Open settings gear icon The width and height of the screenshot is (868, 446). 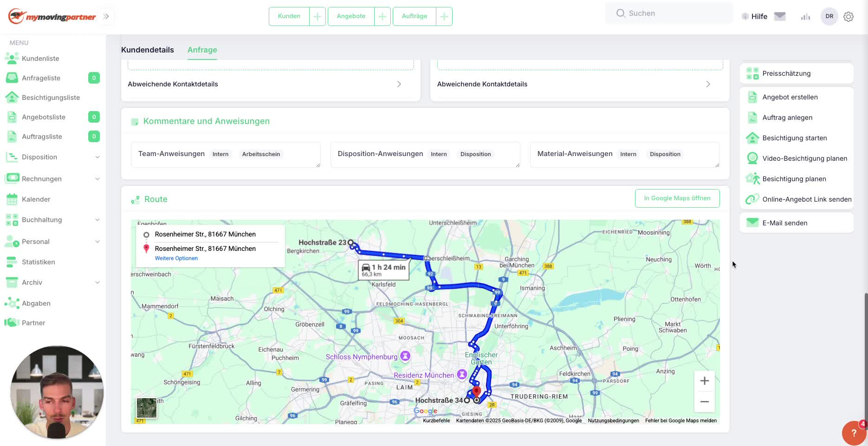[849, 17]
